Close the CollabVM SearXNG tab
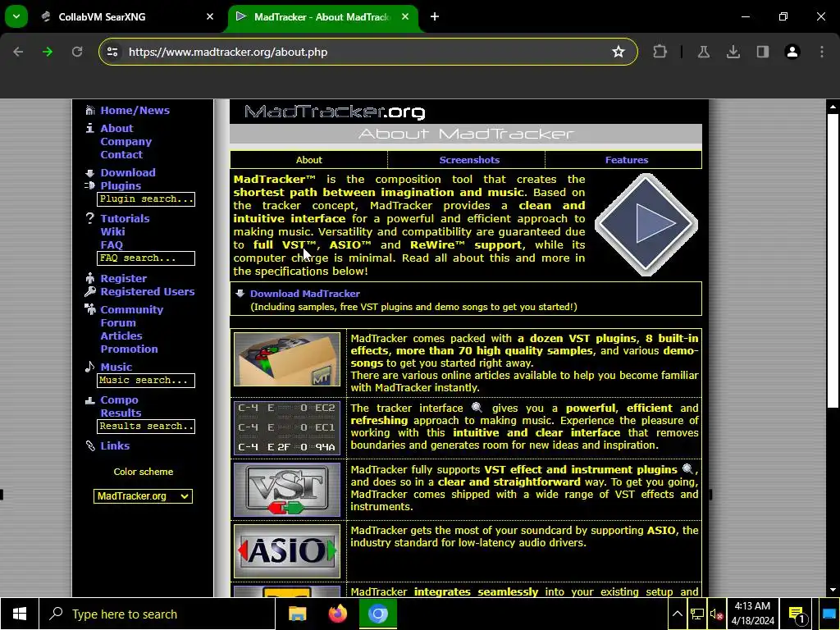This screenshot has width=840, height=630. 210,16
